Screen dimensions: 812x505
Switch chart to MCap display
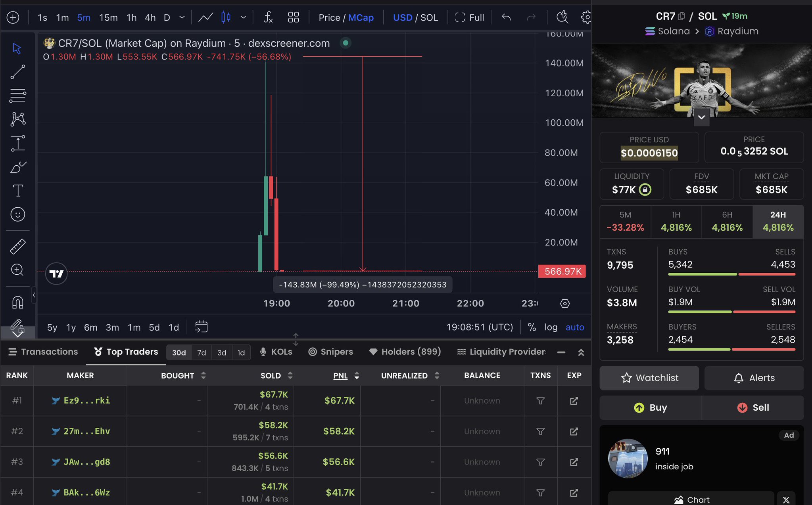pos(361,17)
